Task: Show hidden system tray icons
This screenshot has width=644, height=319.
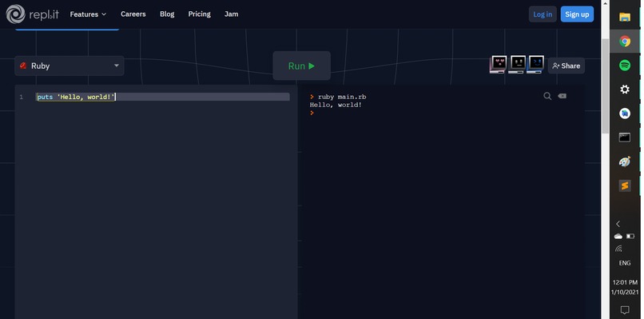Action: pyautogui.click(x=618, y=224)
